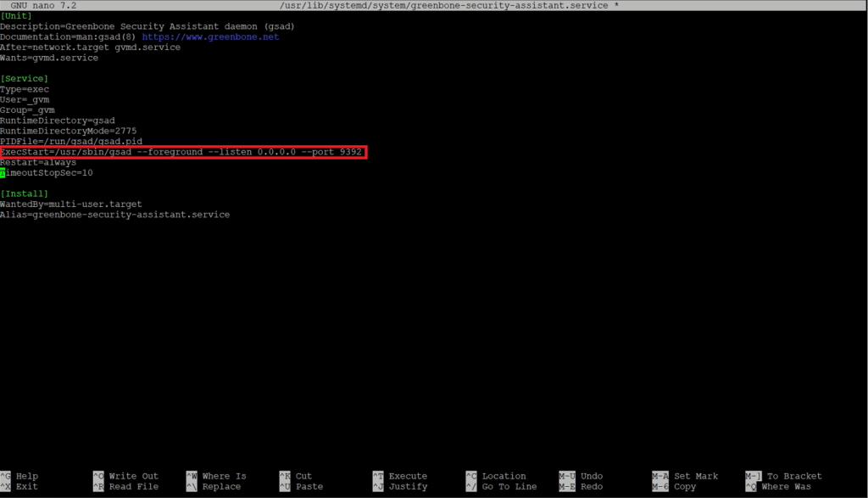Click the Group=_gvm line
The image size is (868, 498).
click(27, 110)
